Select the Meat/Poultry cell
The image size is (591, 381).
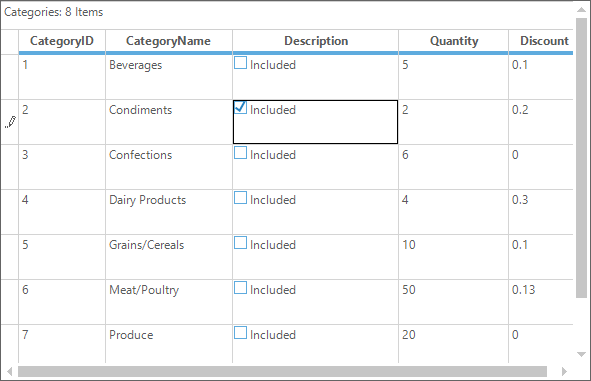(168, 302)
